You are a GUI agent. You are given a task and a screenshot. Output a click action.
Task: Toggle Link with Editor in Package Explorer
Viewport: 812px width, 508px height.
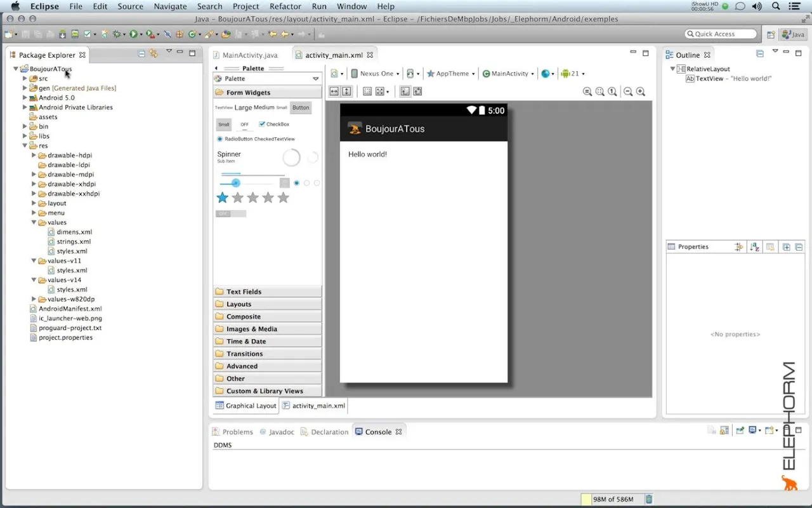(154, 54)
